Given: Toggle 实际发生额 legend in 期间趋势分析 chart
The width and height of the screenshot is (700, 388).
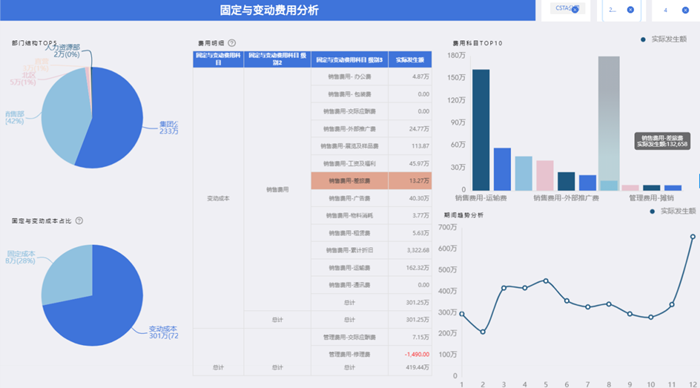Looking at the screenshot, I should [673, 211].
